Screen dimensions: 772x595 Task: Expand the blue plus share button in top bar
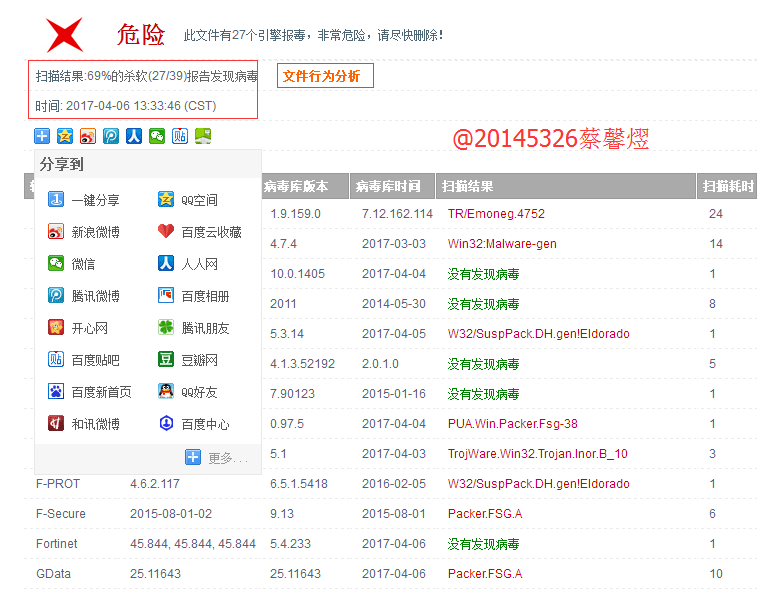tap(42, 136)
